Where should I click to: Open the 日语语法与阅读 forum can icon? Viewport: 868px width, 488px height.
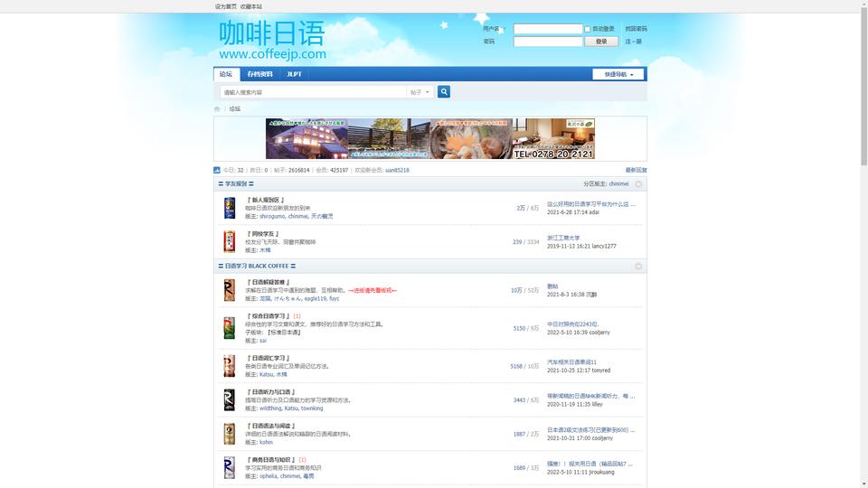click(x=229, y=434)
